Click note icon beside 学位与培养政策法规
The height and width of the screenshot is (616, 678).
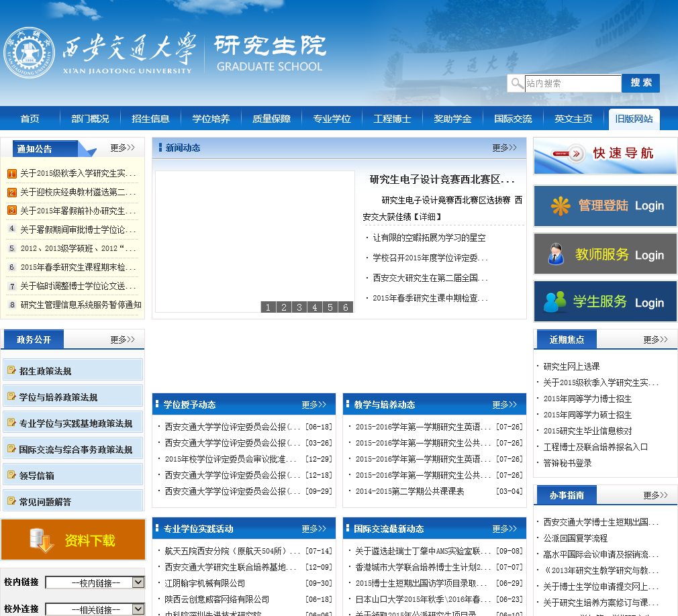(11, 397)
